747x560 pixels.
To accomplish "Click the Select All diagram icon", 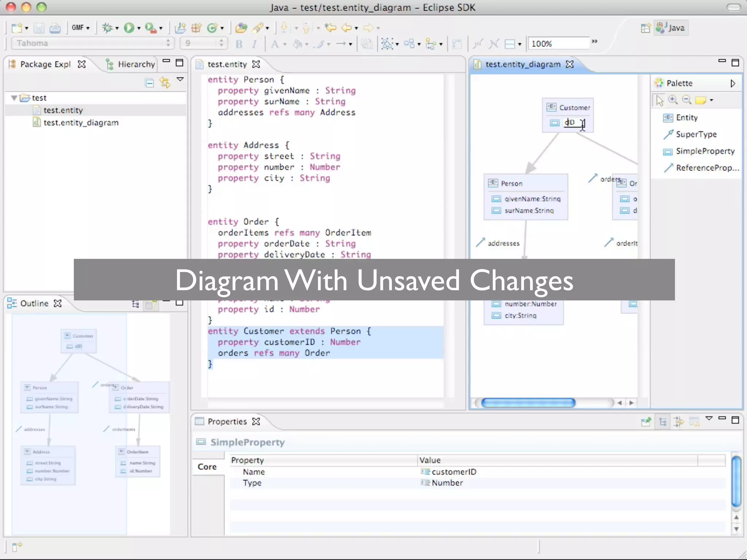I will click(387, 44).
